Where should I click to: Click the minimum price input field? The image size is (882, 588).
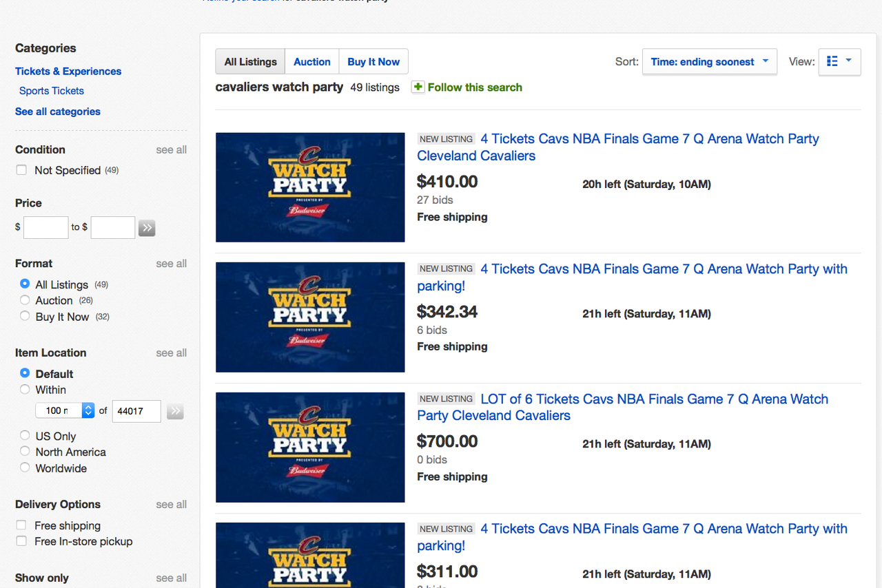coord(45,227)
